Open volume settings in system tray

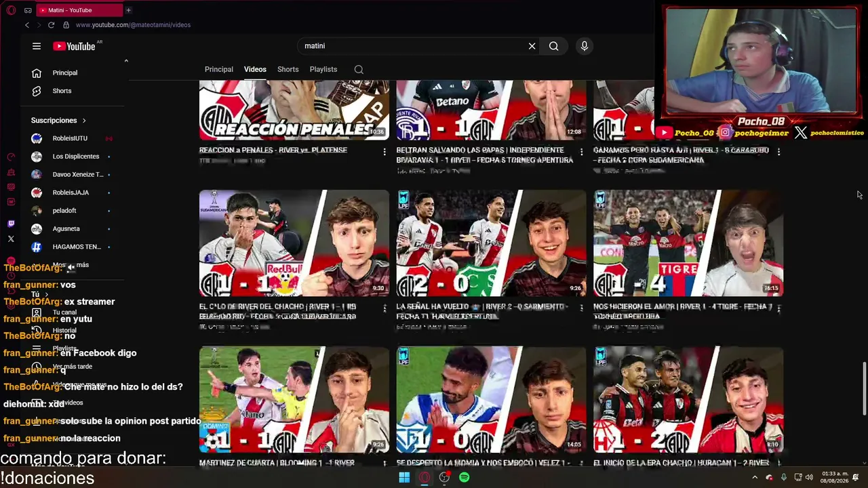(809, 478)
